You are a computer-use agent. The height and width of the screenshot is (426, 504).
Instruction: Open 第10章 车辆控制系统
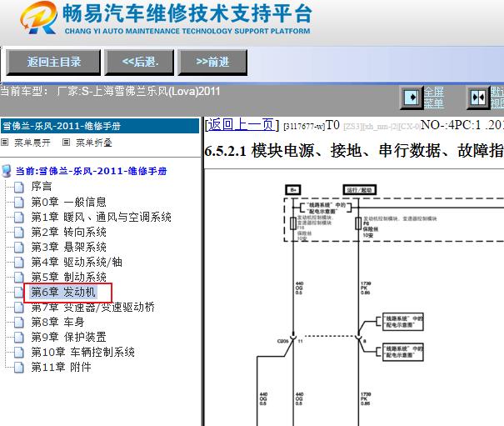83,352
